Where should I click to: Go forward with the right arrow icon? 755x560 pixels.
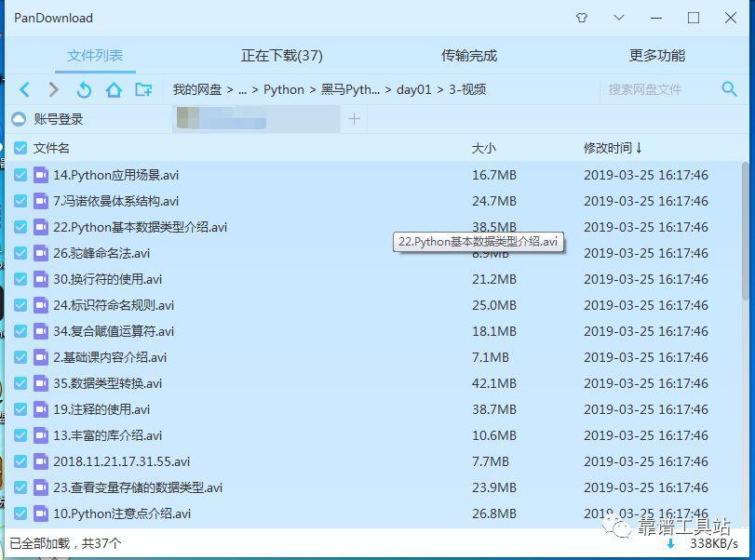(53, 89)
